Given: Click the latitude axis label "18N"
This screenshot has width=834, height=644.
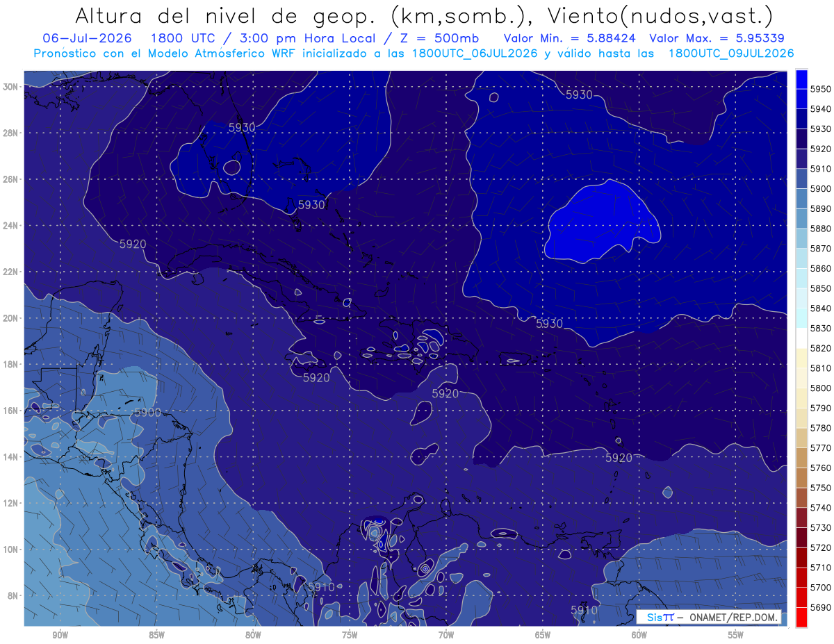Looking at the screenshot, I should click(10, 365).
